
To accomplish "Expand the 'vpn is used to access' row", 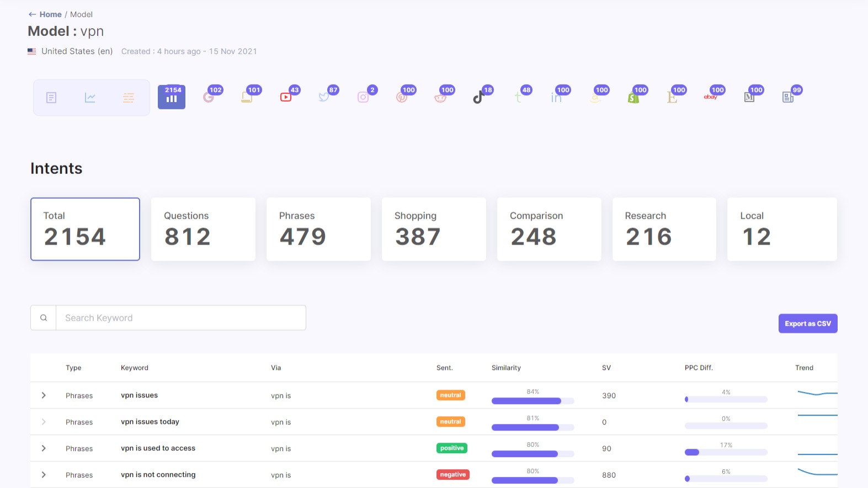I will (44, 448).
